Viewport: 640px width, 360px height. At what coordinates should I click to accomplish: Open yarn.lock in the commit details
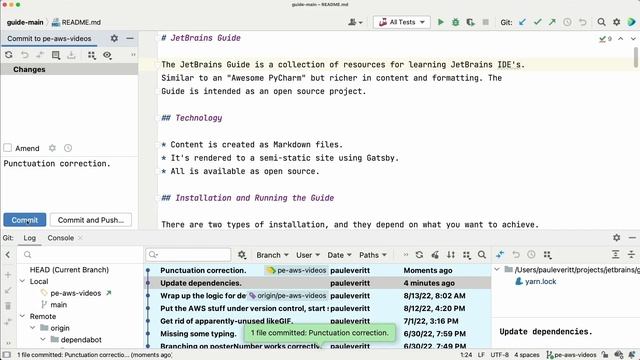540,282
